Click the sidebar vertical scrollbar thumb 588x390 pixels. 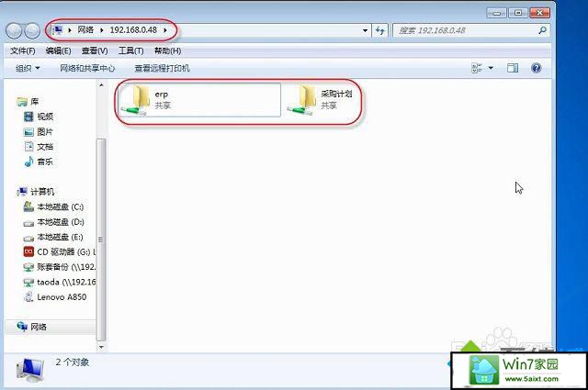[101, 240]
